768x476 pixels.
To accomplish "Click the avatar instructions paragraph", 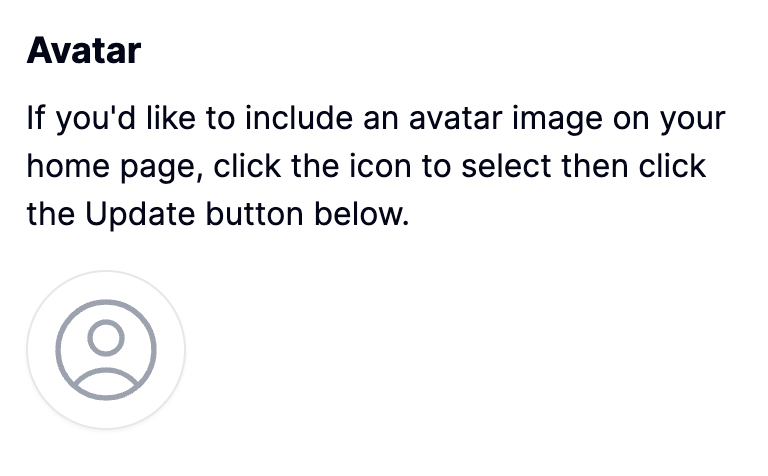I will [x=375, y=168].
